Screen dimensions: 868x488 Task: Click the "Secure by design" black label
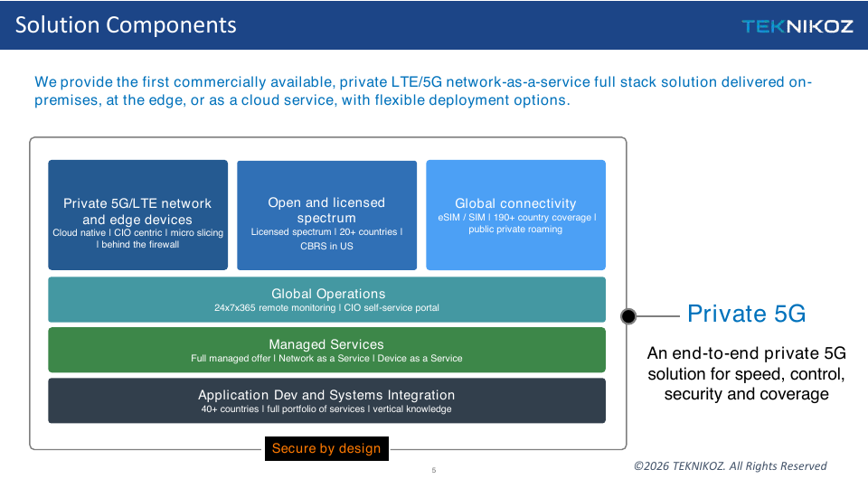tap(326, 448)
